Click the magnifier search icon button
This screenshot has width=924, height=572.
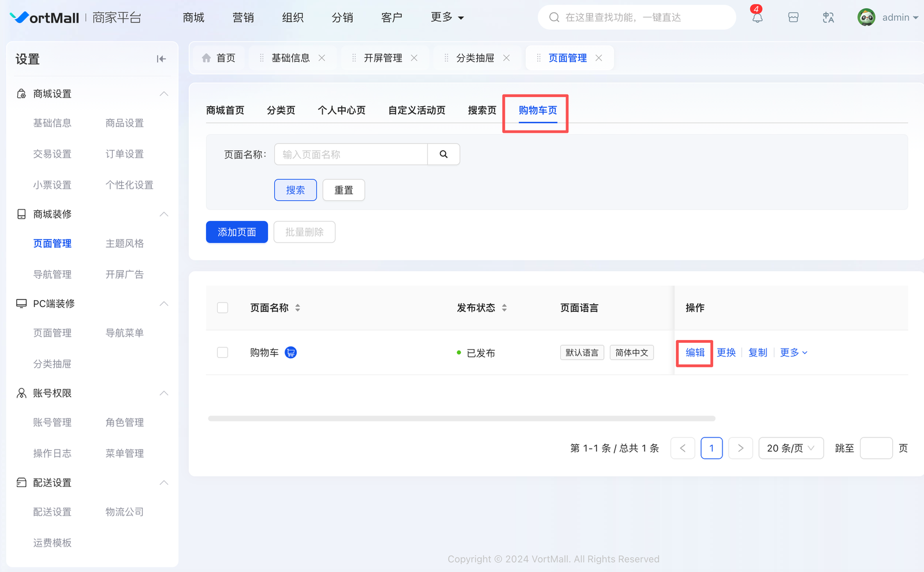click(444, 154)
